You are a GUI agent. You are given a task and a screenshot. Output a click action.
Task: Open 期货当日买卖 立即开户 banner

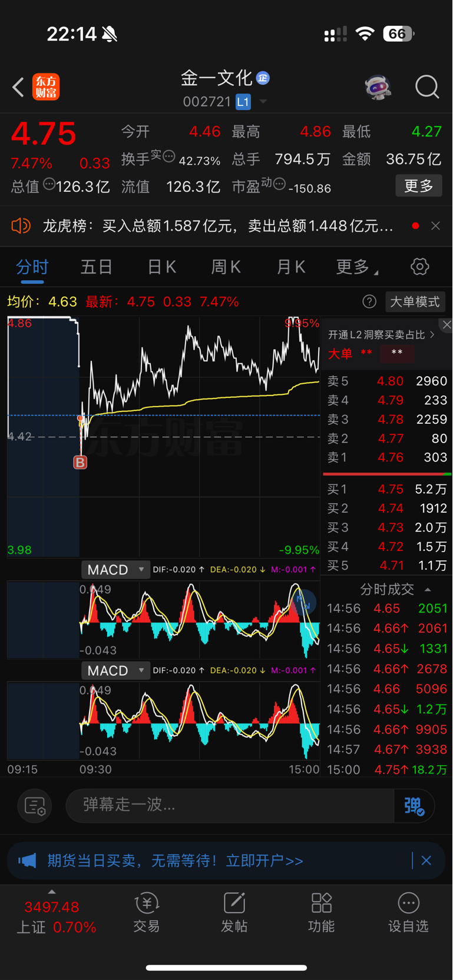176,861
